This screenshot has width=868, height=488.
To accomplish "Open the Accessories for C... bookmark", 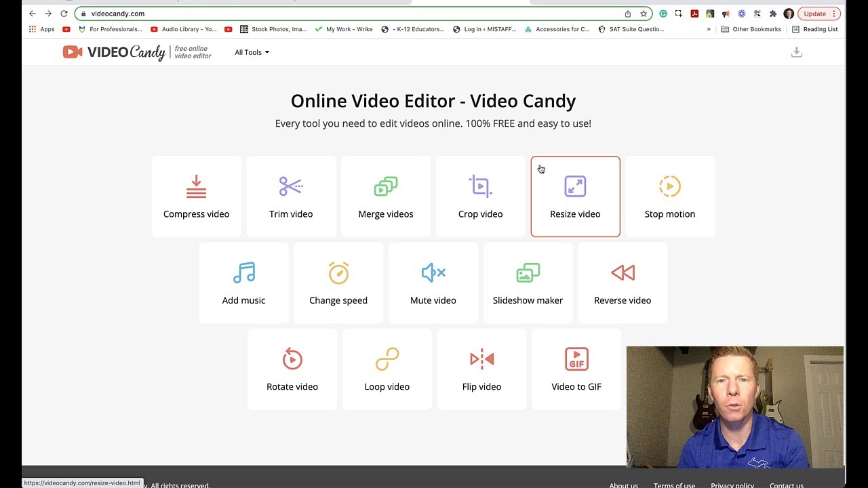I will [557, 29].
